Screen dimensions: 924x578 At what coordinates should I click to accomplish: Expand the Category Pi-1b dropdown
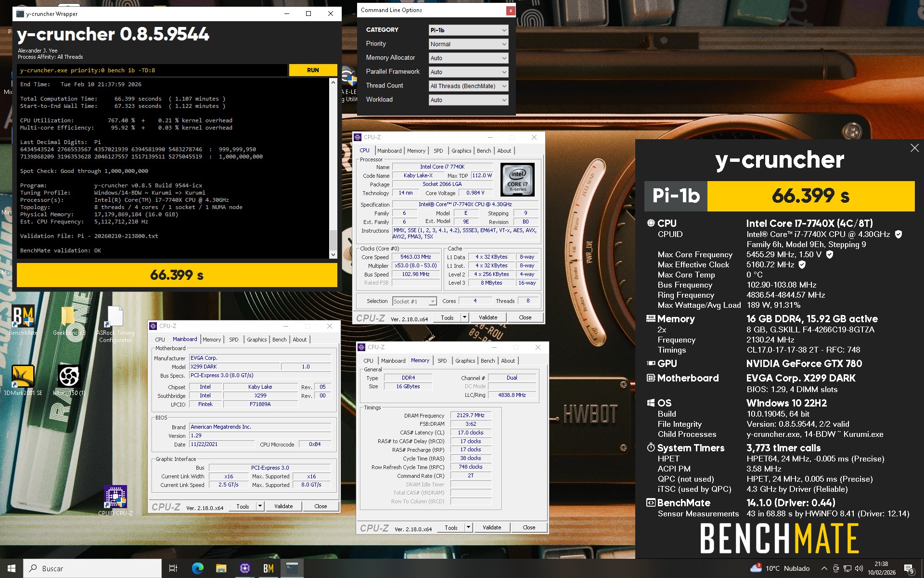tap(468, 30)
